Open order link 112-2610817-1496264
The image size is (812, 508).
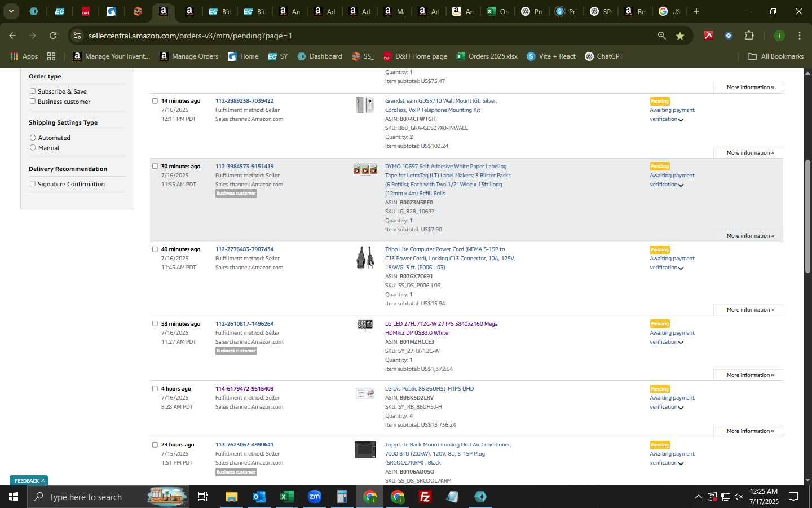point(244,324)
